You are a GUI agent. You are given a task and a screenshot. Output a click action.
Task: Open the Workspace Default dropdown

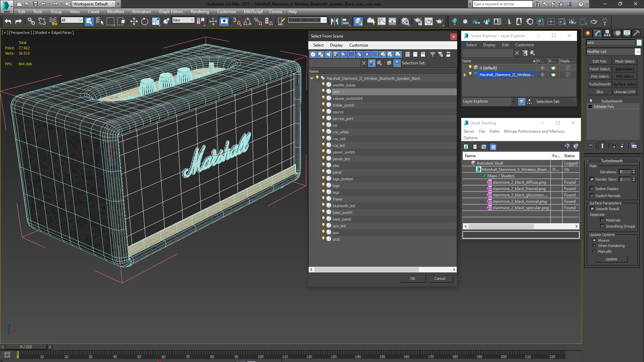pos(94,4)
